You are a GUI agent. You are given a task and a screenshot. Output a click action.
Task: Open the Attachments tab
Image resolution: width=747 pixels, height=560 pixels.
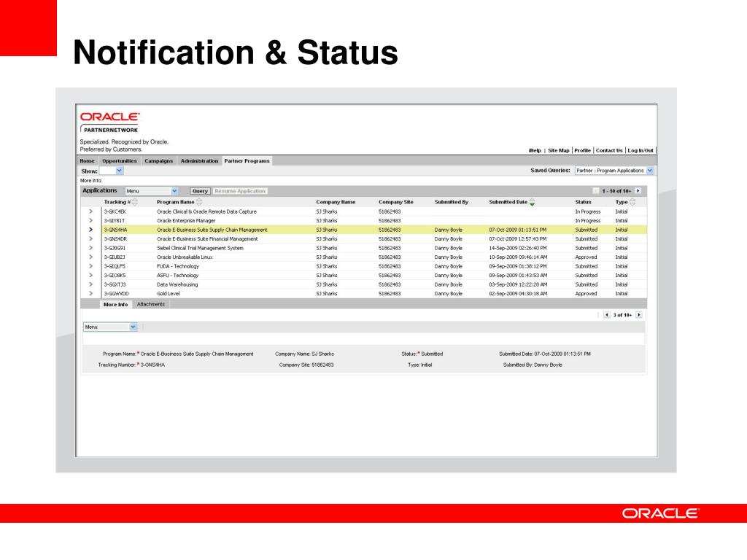click(150, 304)
